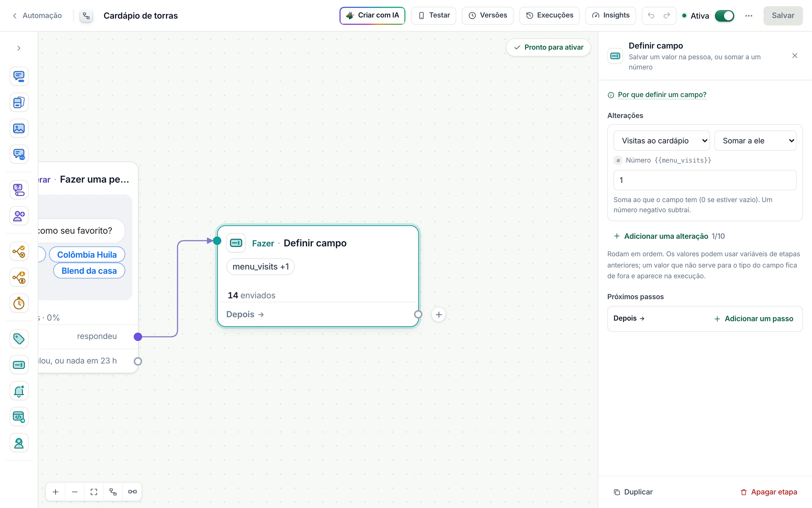Add a message step from sidebar
Viewport: 812px width, 508px height.
[19, 76]
